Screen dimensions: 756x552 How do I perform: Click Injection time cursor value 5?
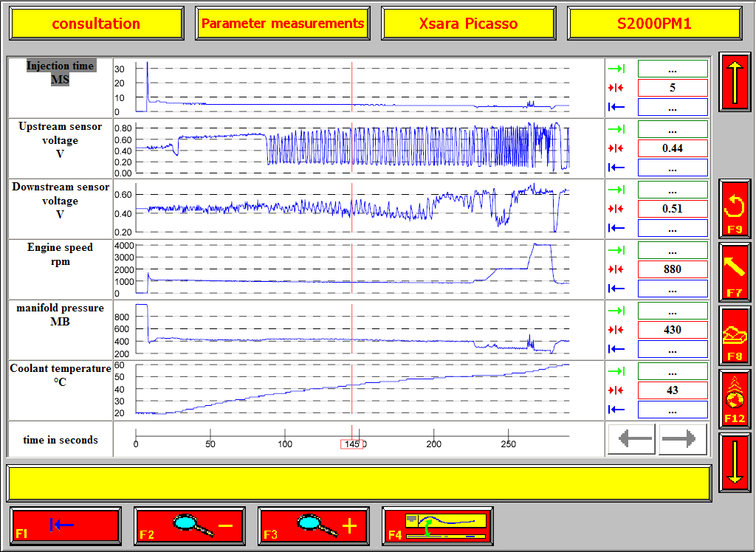[x=673, y=88]
